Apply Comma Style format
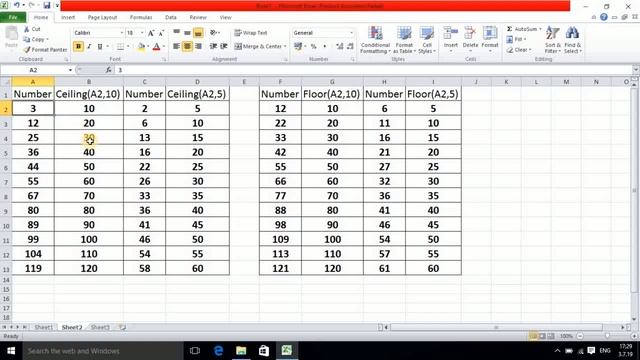This screenshot has width=640, height=360. (x=324, y=47)
